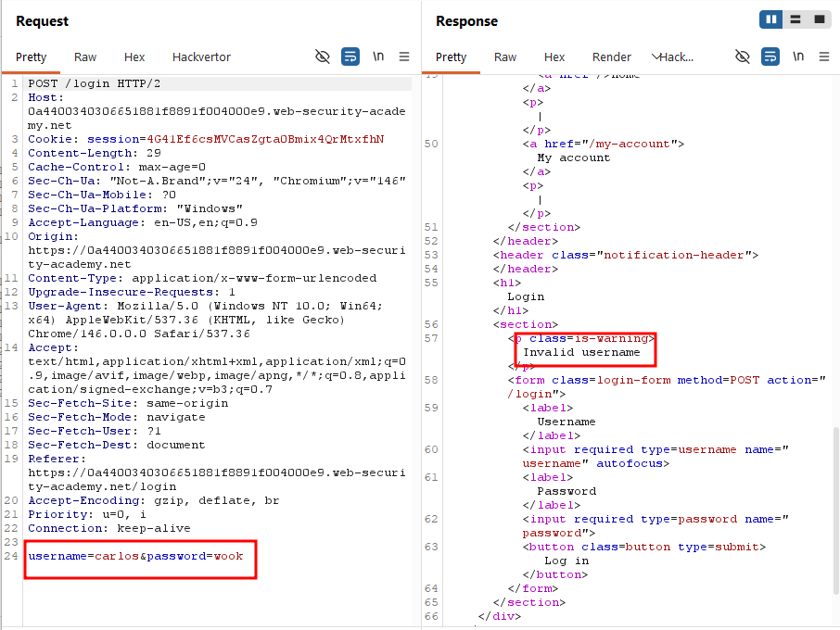Click the Accept-Encoding gzip header line
The width and height of the screenshot is (840, 630).
tap(154, 501)
